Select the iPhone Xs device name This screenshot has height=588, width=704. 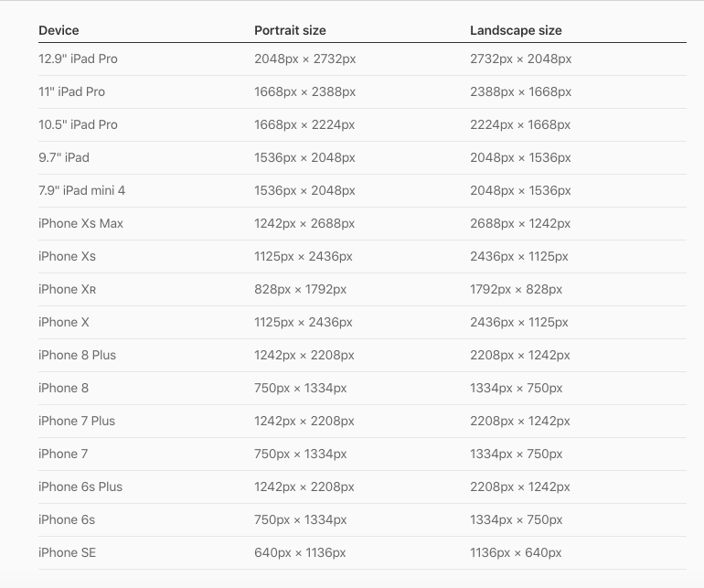tap(67, 256)
